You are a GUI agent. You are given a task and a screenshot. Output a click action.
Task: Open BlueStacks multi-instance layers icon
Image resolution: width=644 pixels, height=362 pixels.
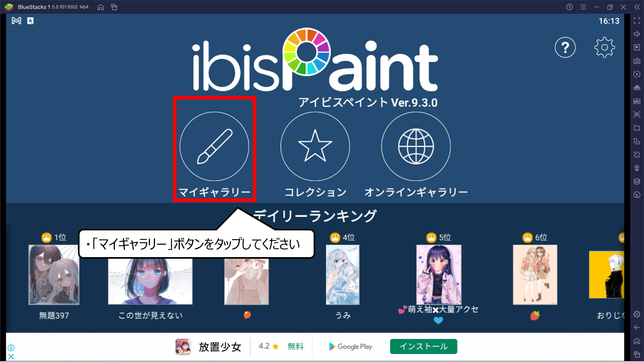pyautogui.click(x=637, y=181)
